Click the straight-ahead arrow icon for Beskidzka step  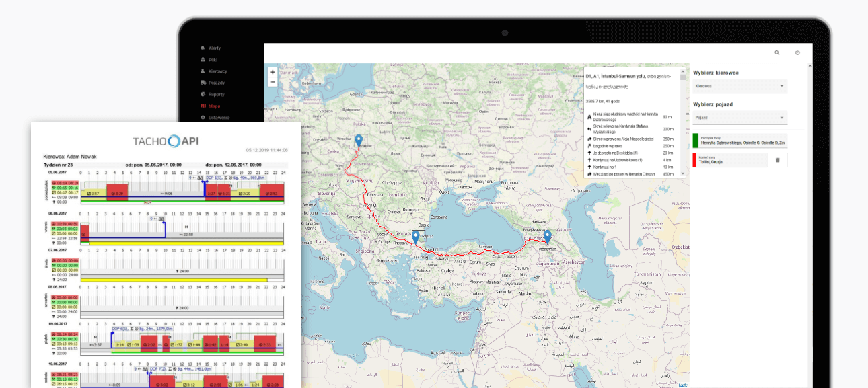(589, 152)
